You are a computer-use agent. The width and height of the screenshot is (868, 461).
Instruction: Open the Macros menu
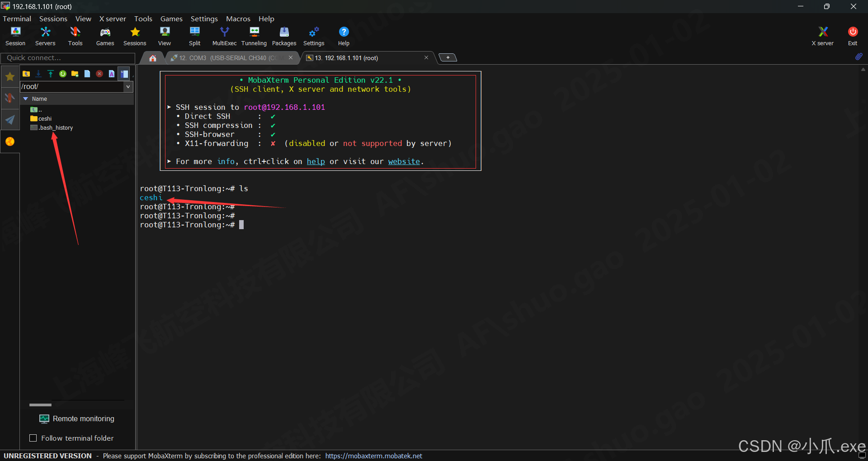click(x=238, y=19)
